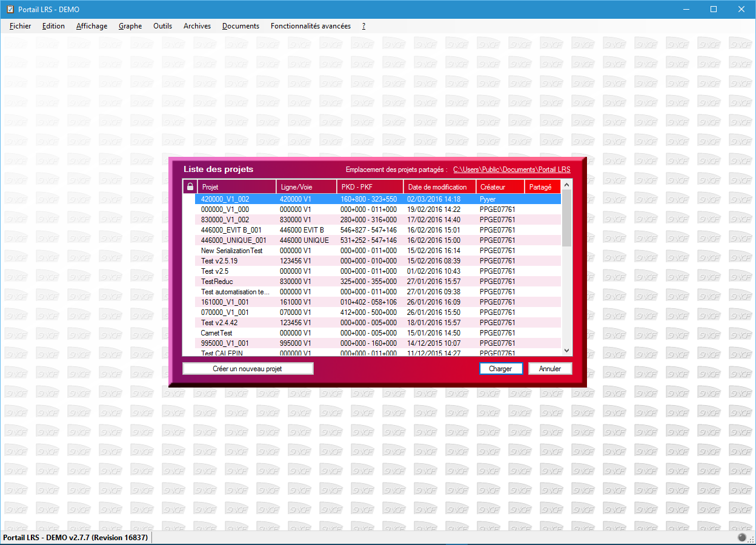The width and height of the screenshot is (756, 545).
Task: Sort by Date de modification column
Action: (x=439, y=187)
